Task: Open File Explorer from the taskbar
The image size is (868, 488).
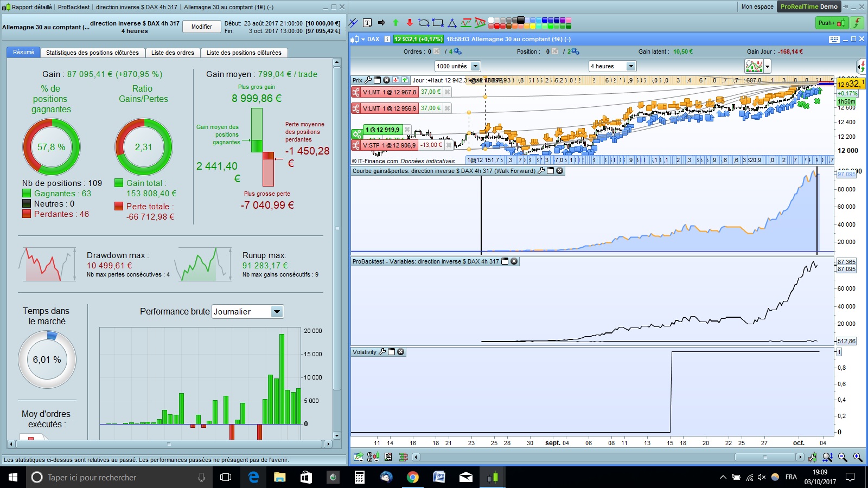Action: click(x=279, y=477)
